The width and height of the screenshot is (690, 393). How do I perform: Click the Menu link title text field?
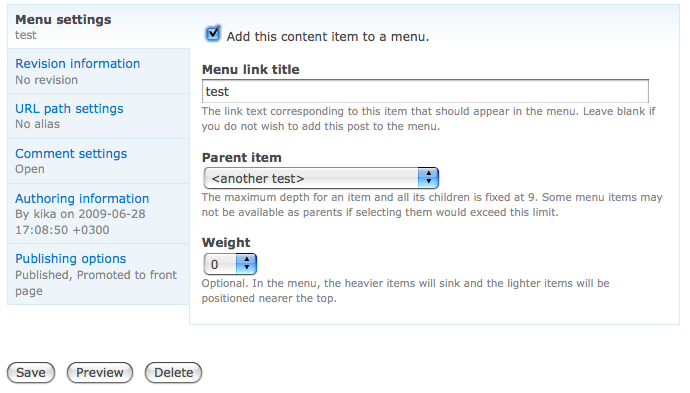425,91
